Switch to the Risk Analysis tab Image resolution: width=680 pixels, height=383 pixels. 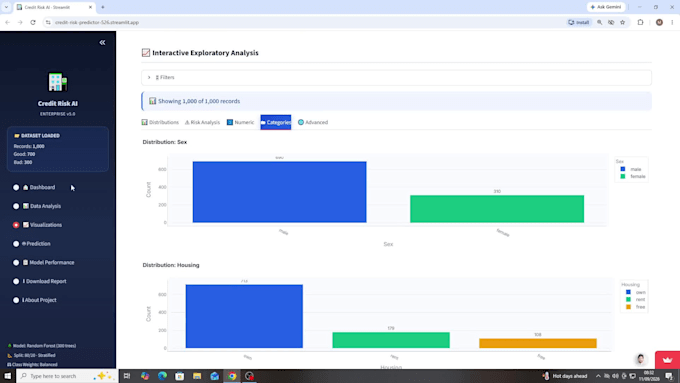[x=202, y=122]
